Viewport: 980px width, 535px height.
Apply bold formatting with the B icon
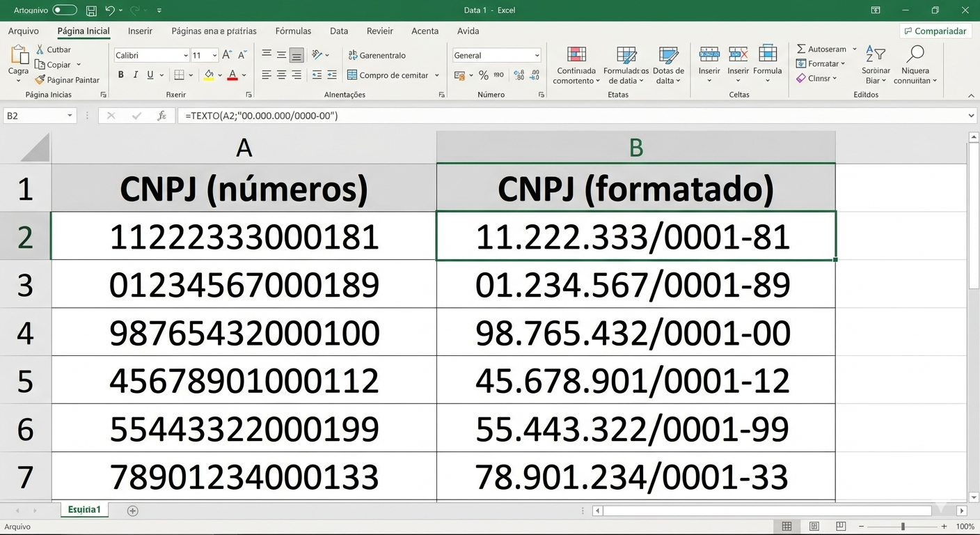click(120, 75)
